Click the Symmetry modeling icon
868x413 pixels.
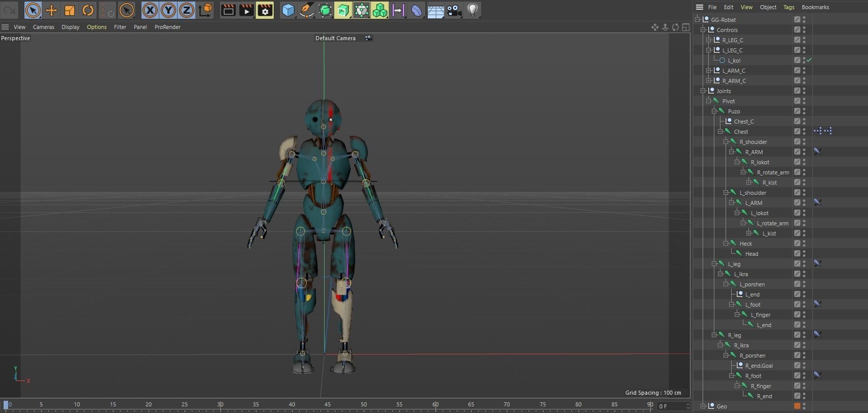[398, 10]
